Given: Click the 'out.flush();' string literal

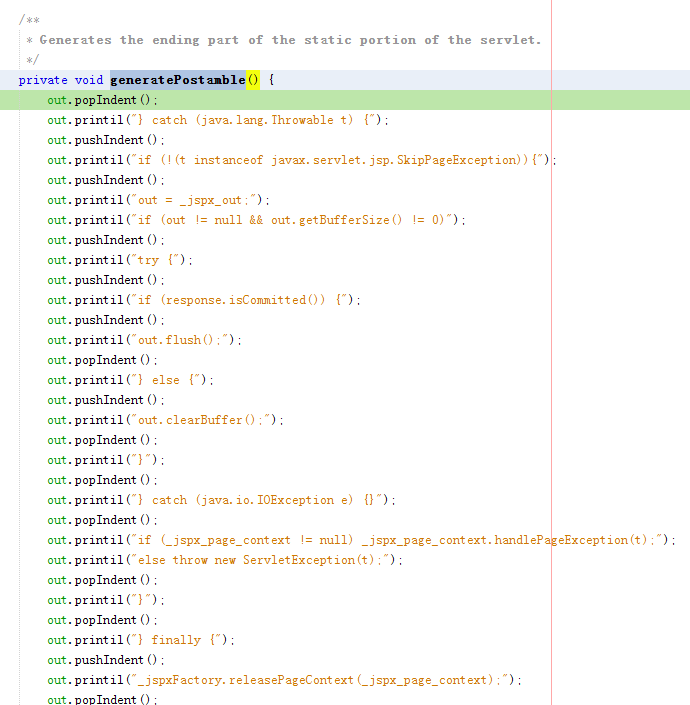Looking at the screenshot, I should tap(179, 340).
